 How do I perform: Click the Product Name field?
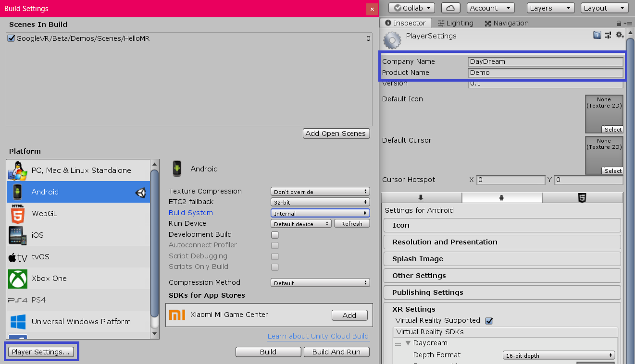pyautogui.click(x=546, y=73)
